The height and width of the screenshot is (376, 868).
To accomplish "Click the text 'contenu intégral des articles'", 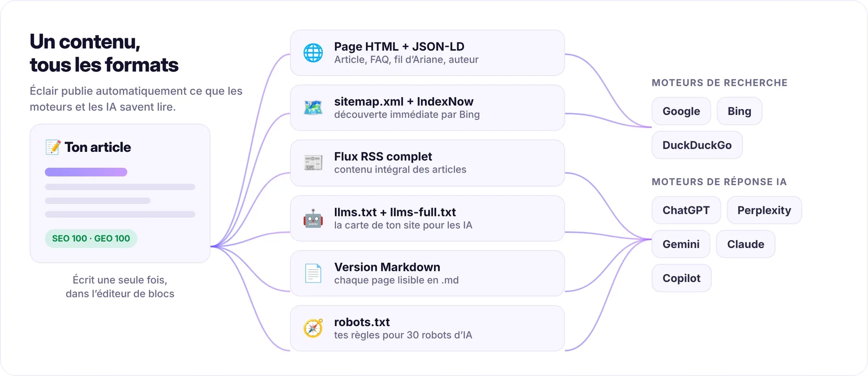I will [400, 169].
